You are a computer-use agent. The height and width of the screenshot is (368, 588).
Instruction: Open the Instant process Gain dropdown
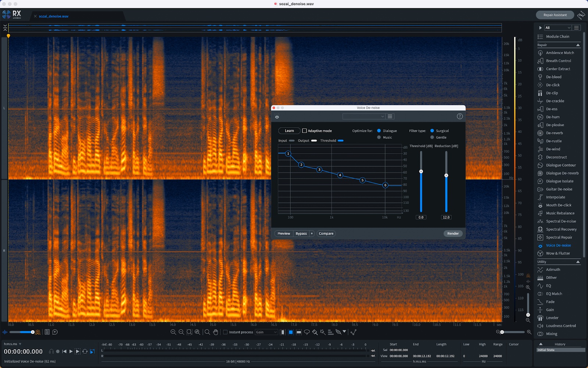pyautogui.click(x=266, y=332)
